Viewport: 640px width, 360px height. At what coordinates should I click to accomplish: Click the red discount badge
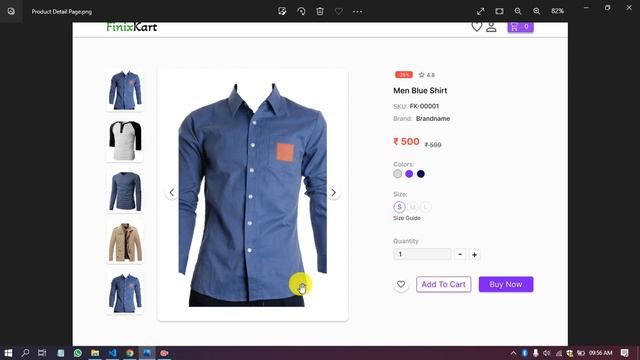click(x=404, y=75)
